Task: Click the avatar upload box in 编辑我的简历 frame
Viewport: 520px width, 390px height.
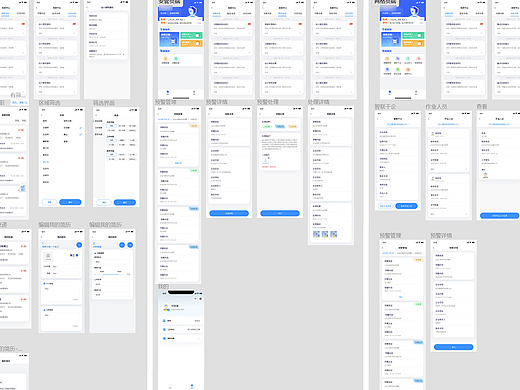Action: tap(48, 256)
